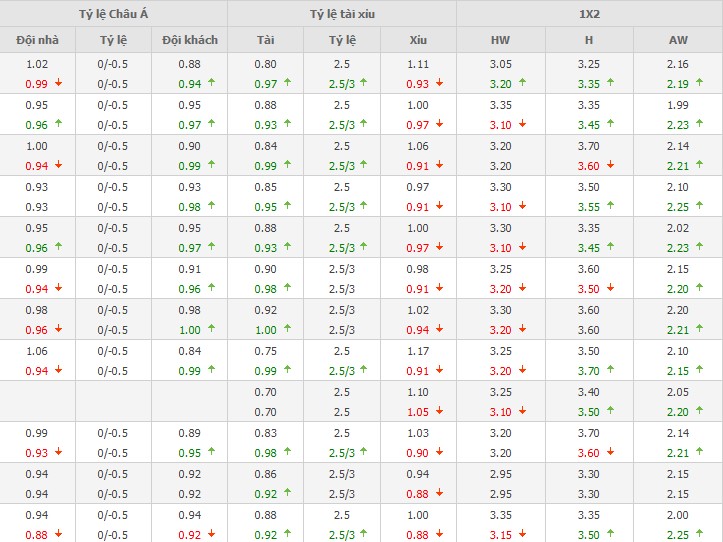Click the green up arrow next to 2.19 AW
Screen dimensions: 723x542
point(701,84)
